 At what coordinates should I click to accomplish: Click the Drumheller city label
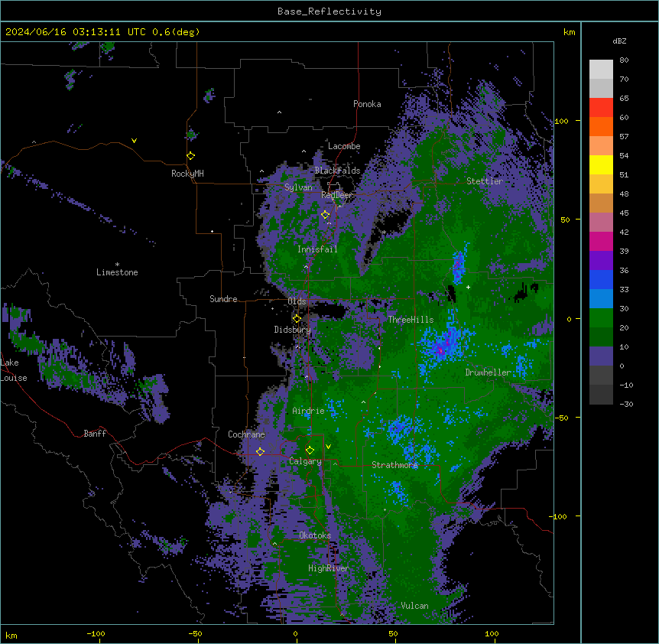pos(488,372)
